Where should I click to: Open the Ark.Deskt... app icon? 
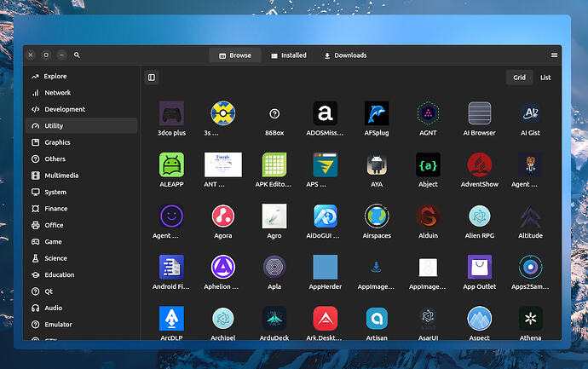click(326, 319)
